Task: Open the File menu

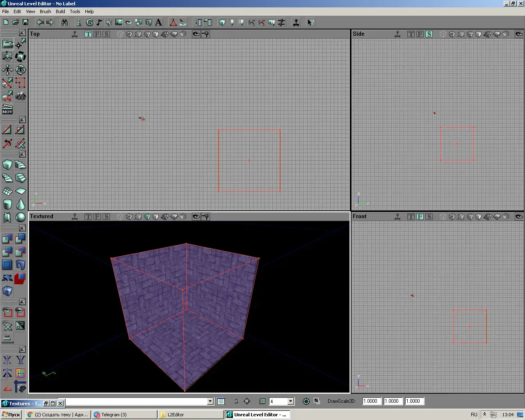Action: click(x=5, y=11)
